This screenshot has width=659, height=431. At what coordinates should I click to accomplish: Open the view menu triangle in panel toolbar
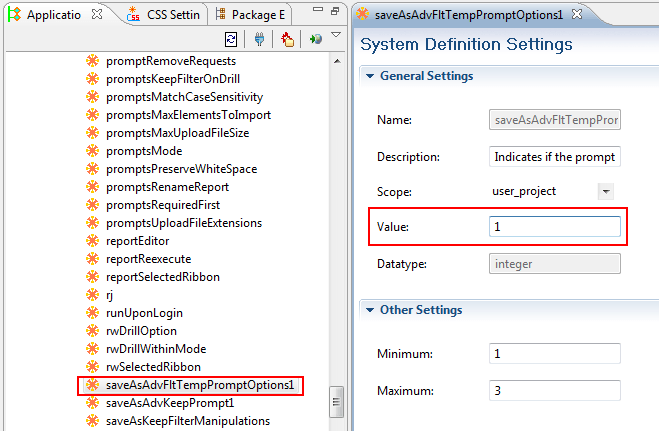(336, 34)
